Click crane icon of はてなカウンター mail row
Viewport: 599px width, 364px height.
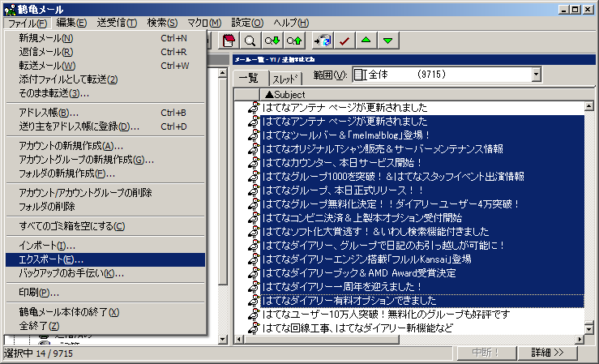pyautogui.click(x=254, y=162)
